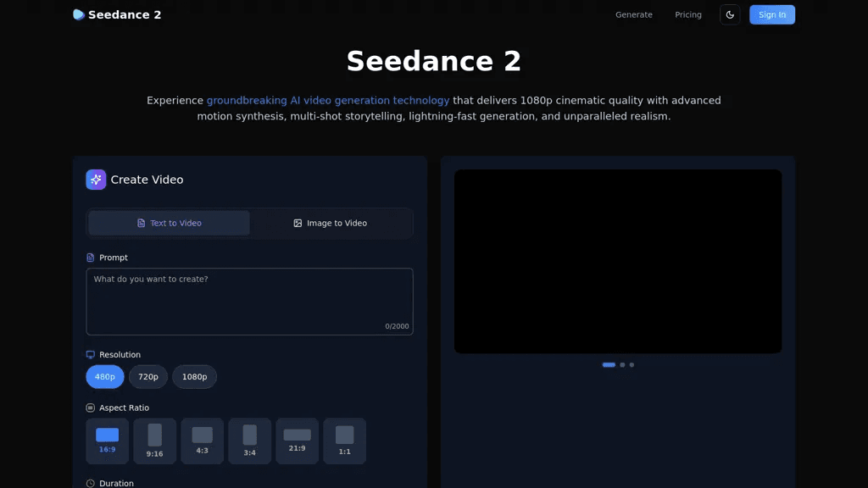This screenshot has width=868, height=488.
Task: Follow groundbreaking AI video generation technology link
Action: 328,101
